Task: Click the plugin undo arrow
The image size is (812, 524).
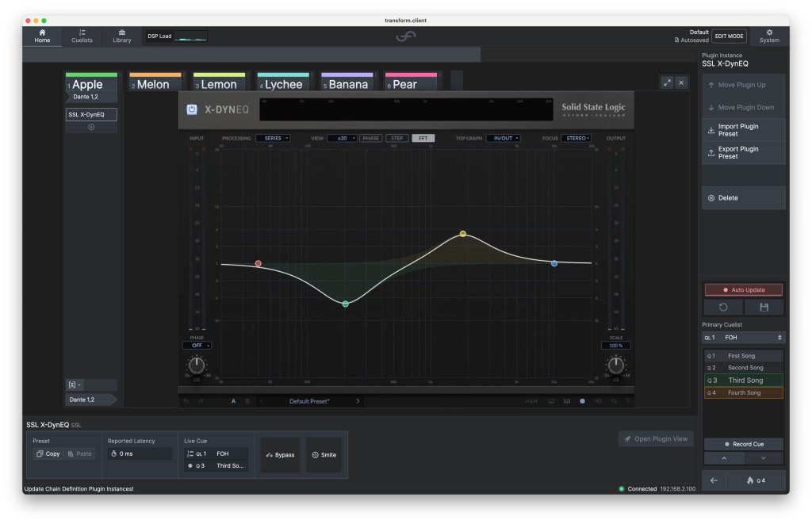Action: 186,401
